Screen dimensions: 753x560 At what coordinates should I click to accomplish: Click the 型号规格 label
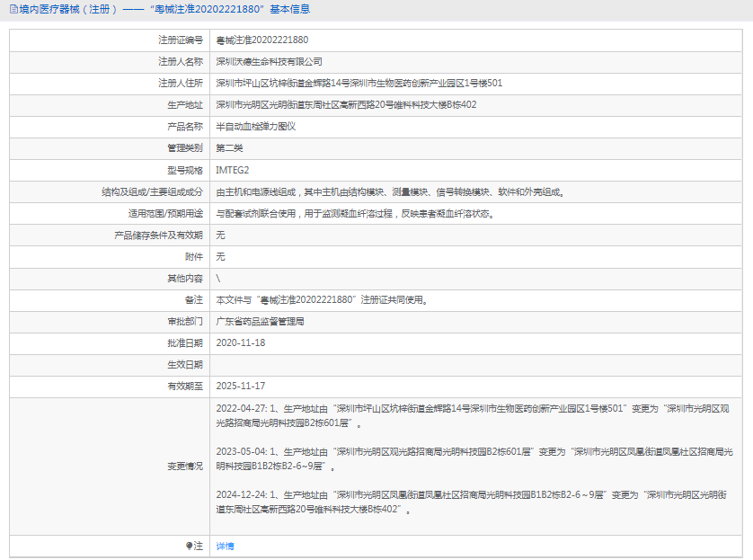tap(185, 170)
